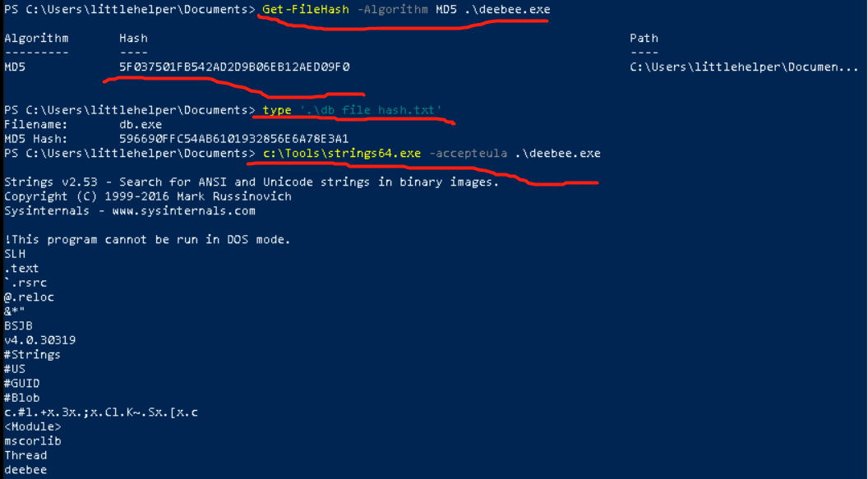Viewport: 868px width, 479px height.
Task: Click the Path column header
Action: coord(644,38)
